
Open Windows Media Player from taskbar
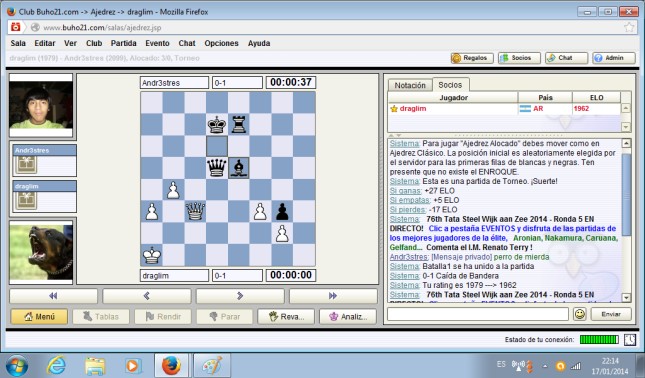pos(132,366)
